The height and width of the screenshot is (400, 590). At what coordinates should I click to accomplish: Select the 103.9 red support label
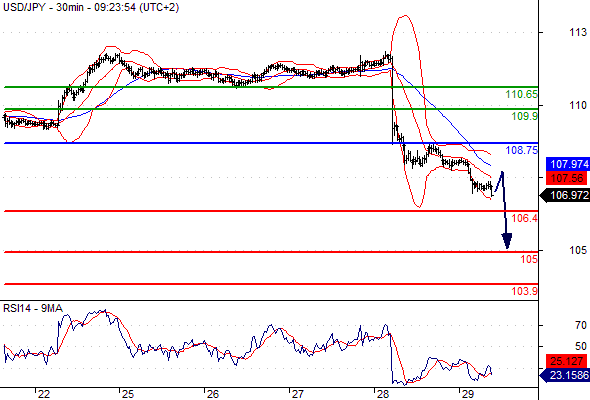525,291
